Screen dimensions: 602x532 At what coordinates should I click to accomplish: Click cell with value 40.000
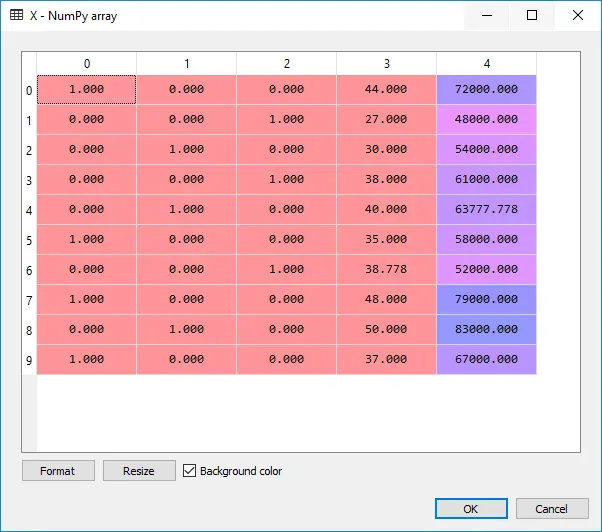[x=386, y=209]
